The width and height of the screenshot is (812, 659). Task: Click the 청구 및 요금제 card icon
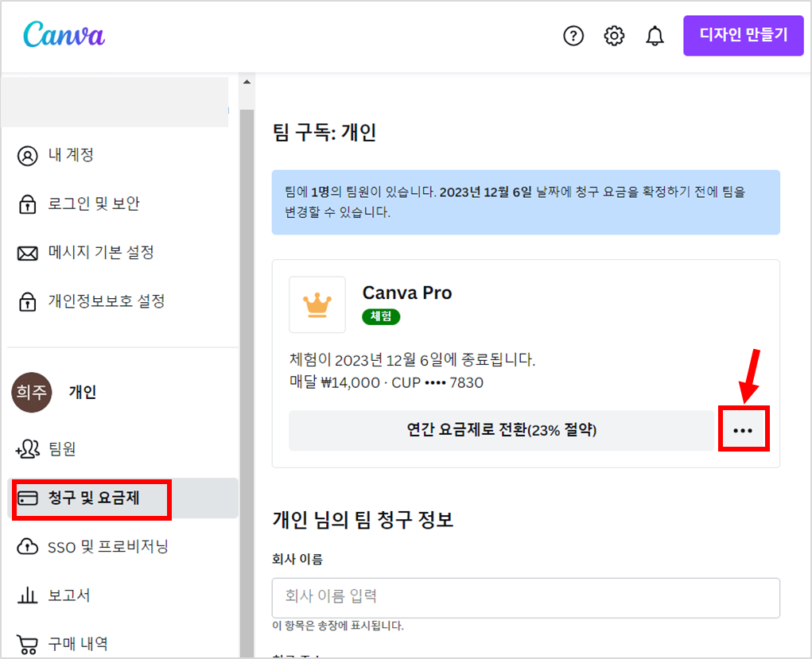click(x=28, y=498)
